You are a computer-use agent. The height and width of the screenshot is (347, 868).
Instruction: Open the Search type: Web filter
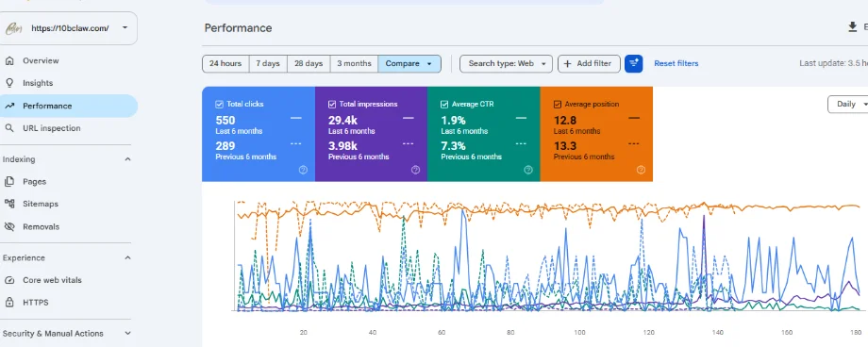(506, 63)
